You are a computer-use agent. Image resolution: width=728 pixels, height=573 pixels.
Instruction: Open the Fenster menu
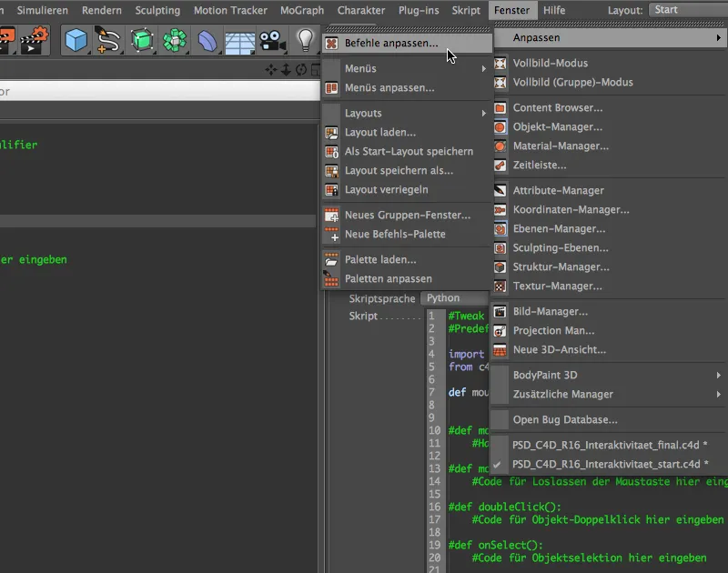tap(511, 10)
